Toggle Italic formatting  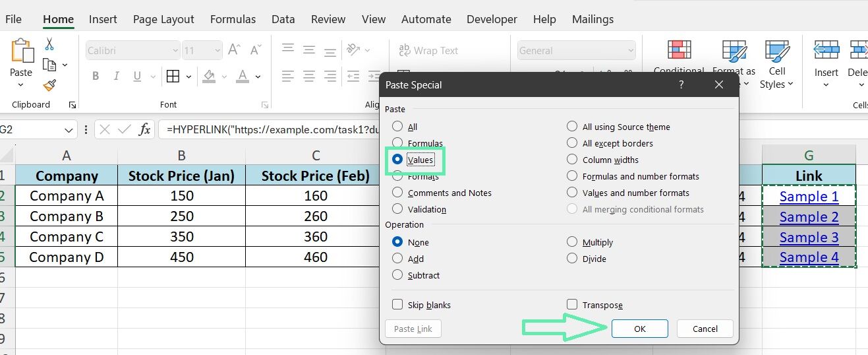(x=117, y=77)
